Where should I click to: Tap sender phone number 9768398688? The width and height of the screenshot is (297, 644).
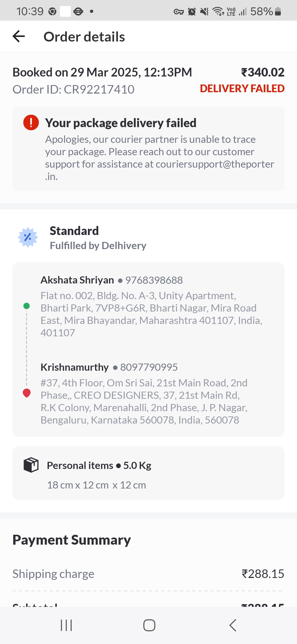[x=154, y=280]
